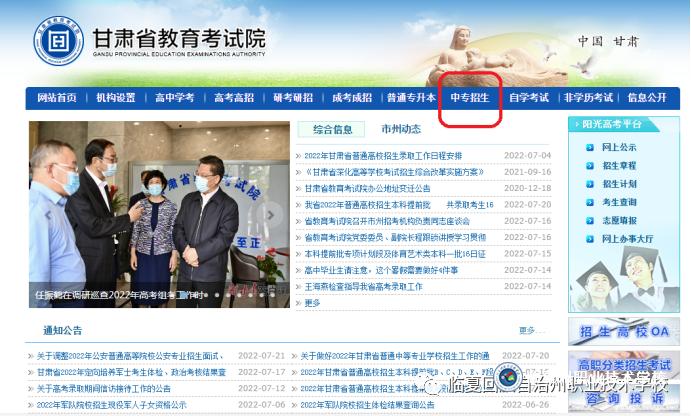This screenshot has height=416, width=691.
Task: Click the news slideshow photo
Action: [159, 214]
